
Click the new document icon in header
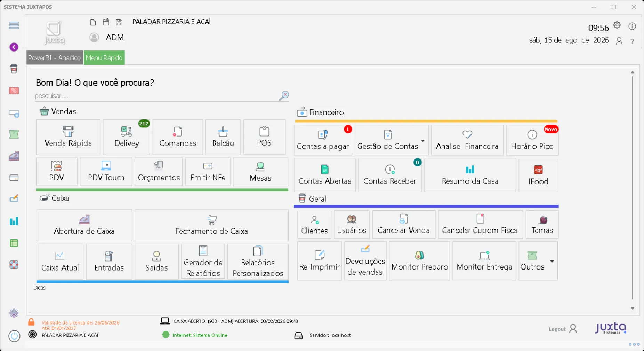click(x=93, y=22)
